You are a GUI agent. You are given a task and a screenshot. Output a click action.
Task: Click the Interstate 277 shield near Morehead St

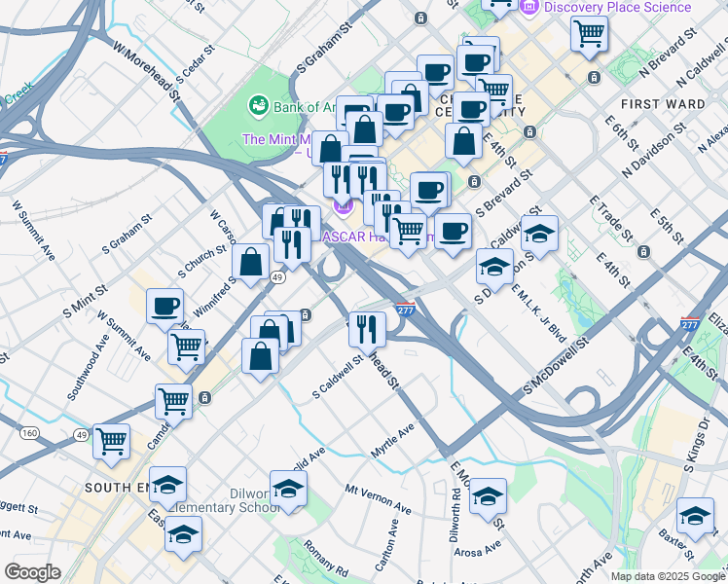pos(406,310)
